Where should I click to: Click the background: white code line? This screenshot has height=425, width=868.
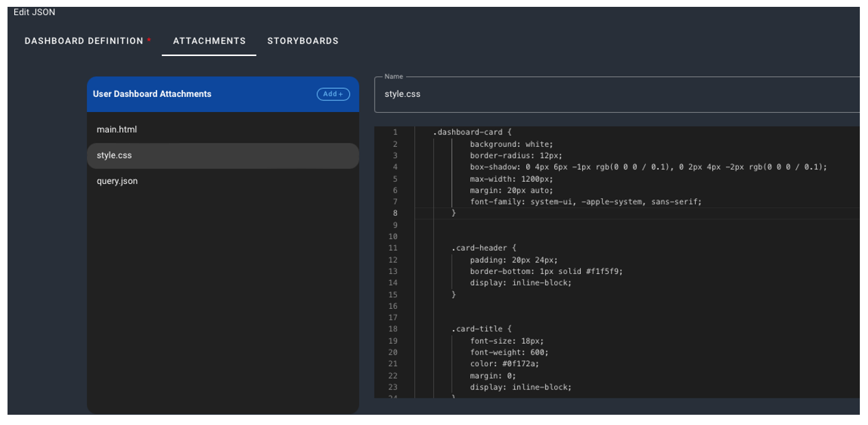pyautogui.click(x=511, y=144)
